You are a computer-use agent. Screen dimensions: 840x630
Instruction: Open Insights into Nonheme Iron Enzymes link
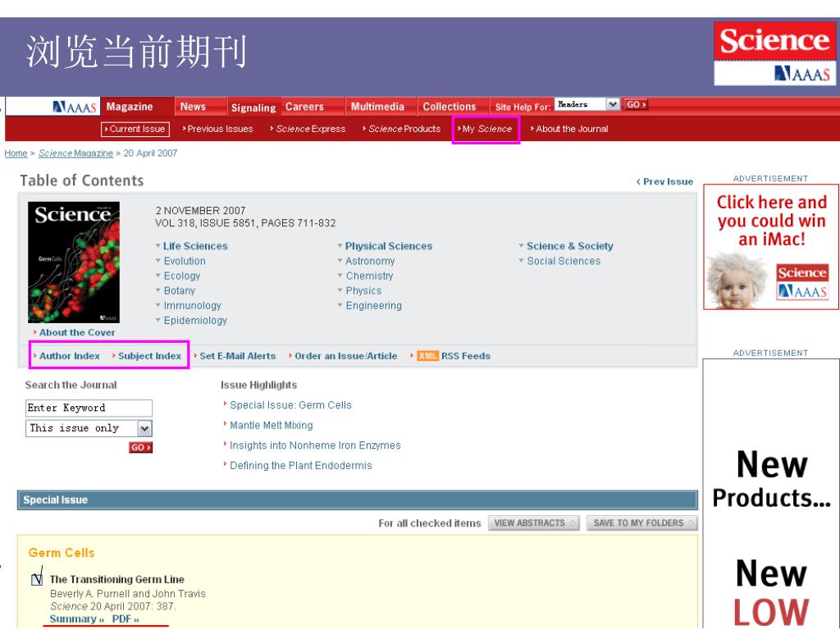[x=315, y=445]
